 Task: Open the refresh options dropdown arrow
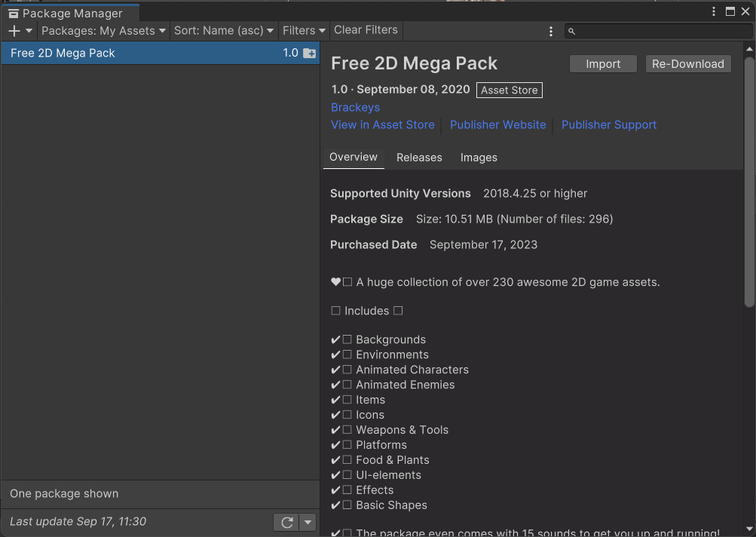(308, 523)
